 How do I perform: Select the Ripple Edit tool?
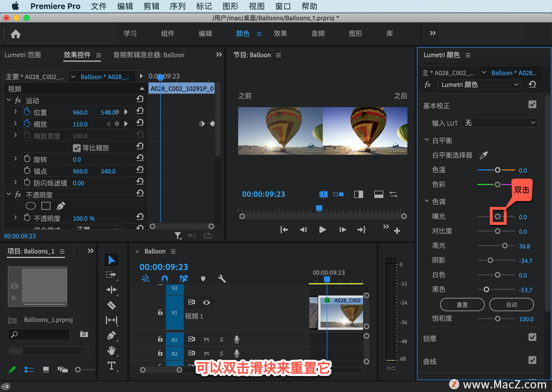[111, 290]
